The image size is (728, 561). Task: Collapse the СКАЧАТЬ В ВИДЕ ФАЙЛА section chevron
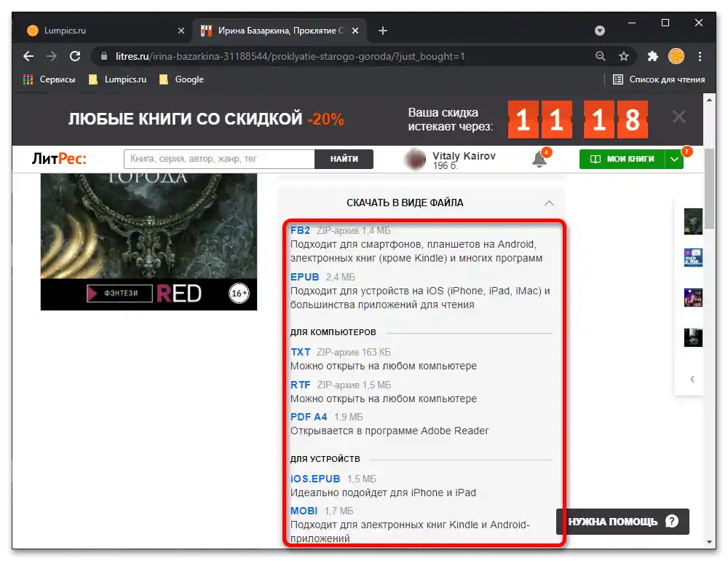point(549,203)
